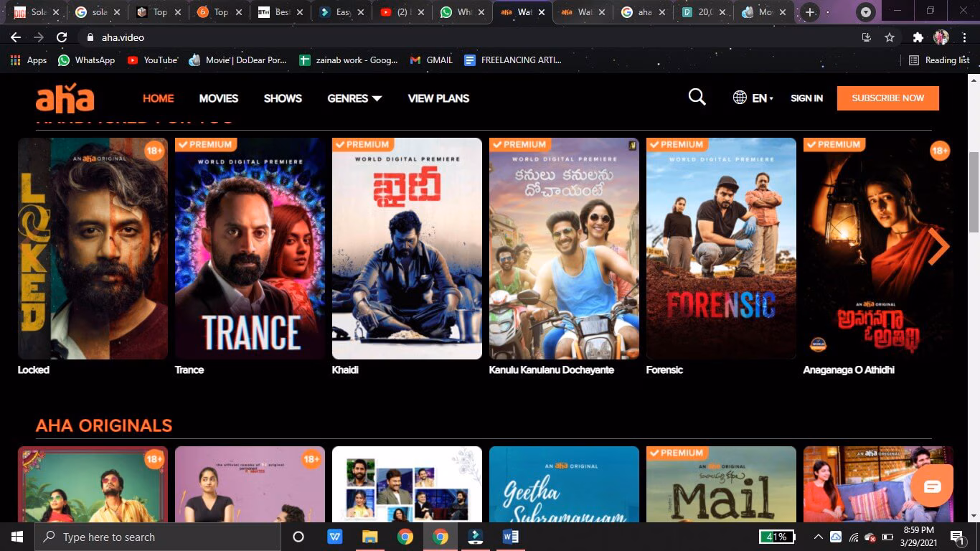Open the tab search dropdown arrow
The width and height of the screenshot is (980, 551).
866,12
